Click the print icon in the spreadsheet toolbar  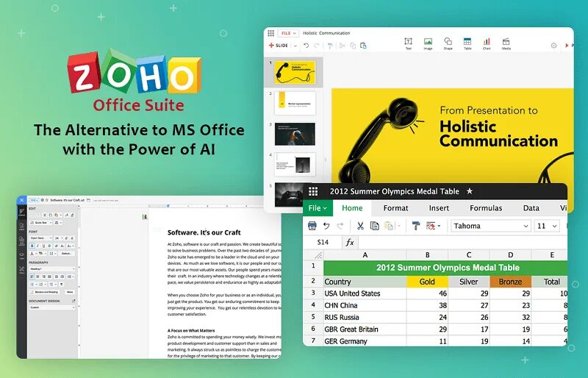[312, 226]
